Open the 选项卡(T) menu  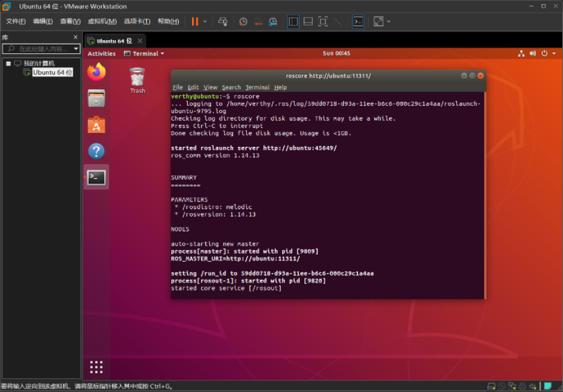coord(137,21)
